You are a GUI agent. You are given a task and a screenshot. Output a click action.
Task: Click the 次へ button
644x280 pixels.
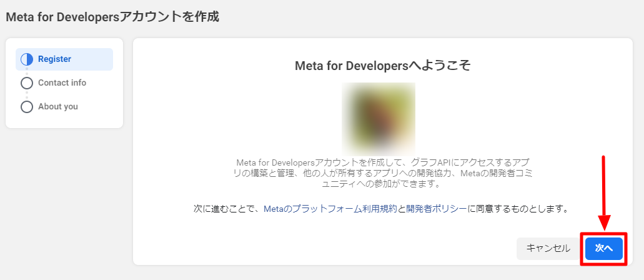click(604, 248)
